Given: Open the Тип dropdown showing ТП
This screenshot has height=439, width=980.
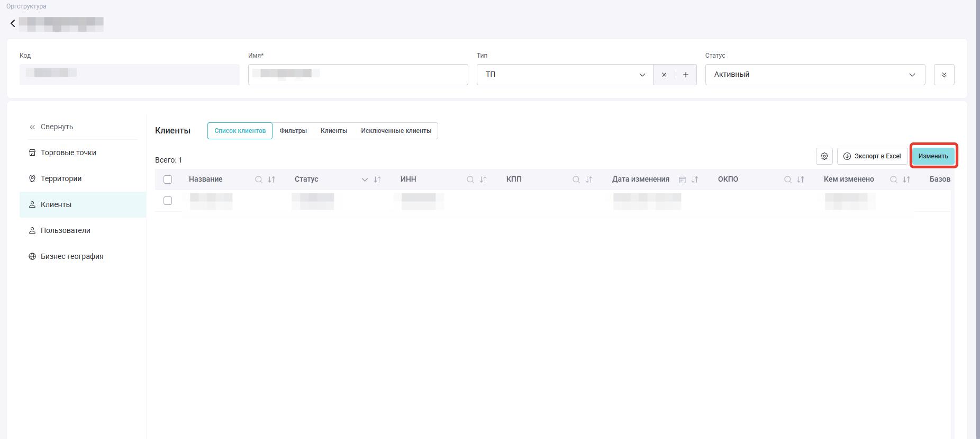Looking at the screenshot, I should (x=565, y=75).
